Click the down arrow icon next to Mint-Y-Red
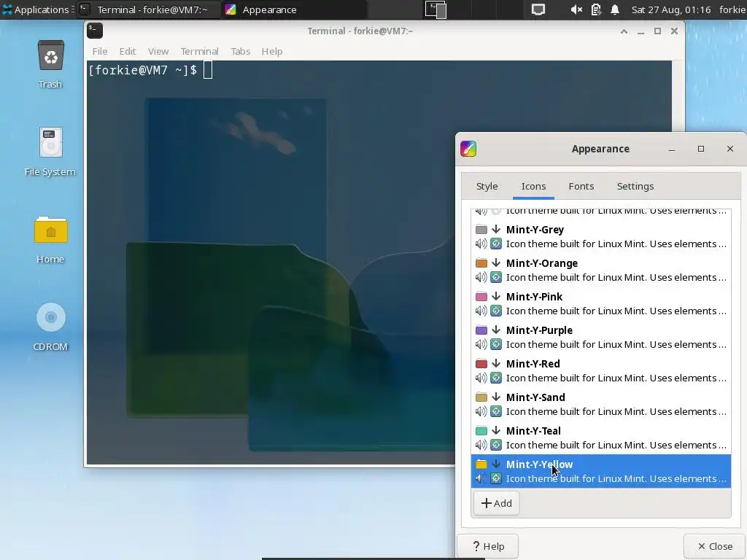 pos(496,363)
